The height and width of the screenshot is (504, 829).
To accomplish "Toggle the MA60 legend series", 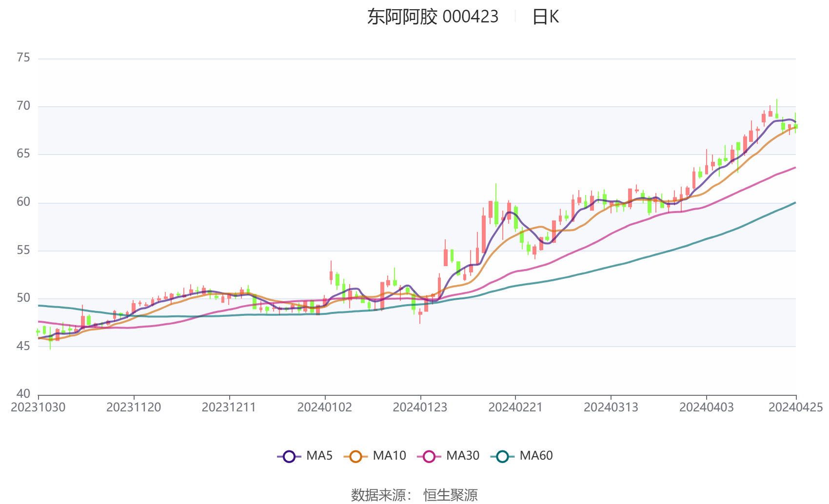I will pos(522,456).
